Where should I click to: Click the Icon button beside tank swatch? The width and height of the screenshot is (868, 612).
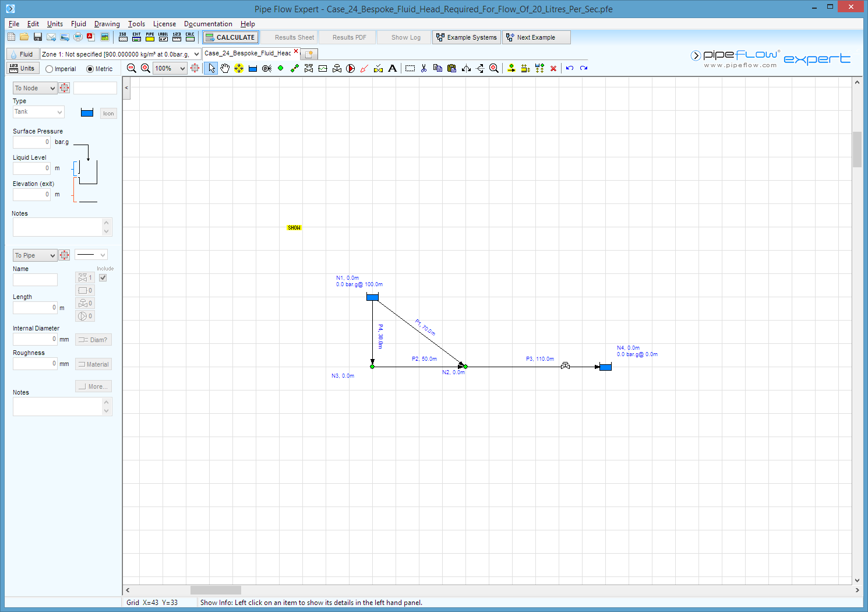click(x=108, y=113)
